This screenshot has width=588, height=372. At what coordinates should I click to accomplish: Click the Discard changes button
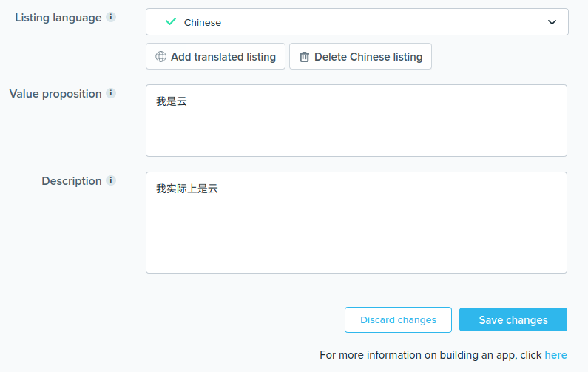(398, 320)
